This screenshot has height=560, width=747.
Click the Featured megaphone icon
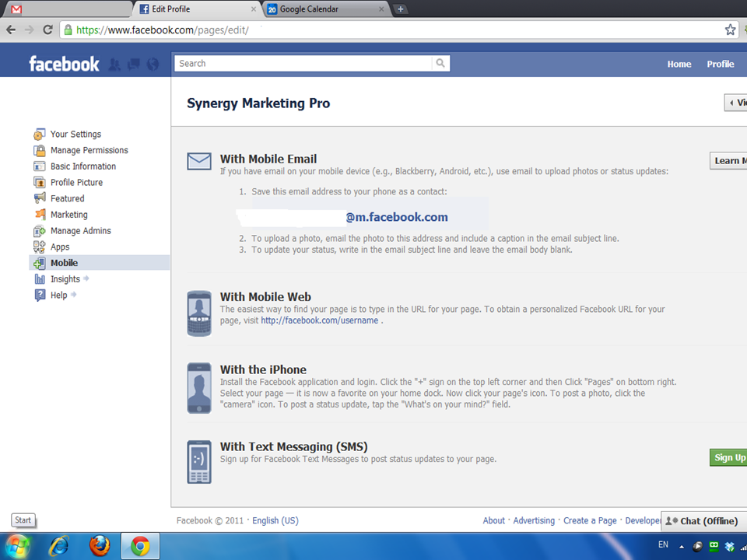tap(40, 198)
